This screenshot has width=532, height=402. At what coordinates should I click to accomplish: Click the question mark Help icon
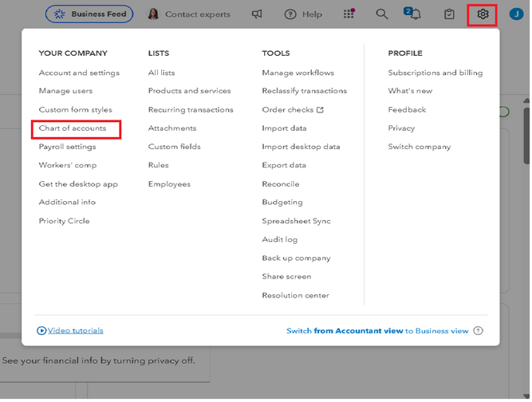290,14
